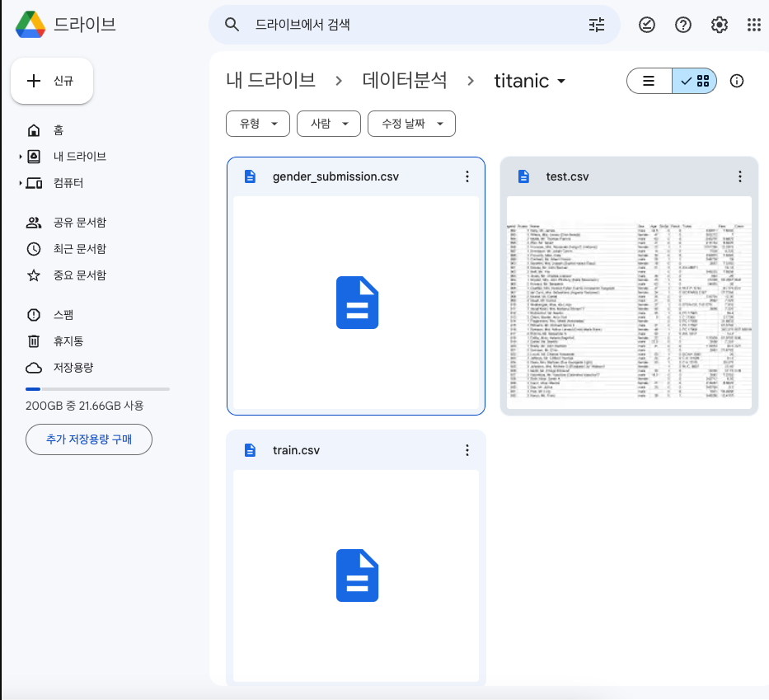This screenshot has height=700, width=769.
Task: Show details info icon
Action: pos(737,81)
